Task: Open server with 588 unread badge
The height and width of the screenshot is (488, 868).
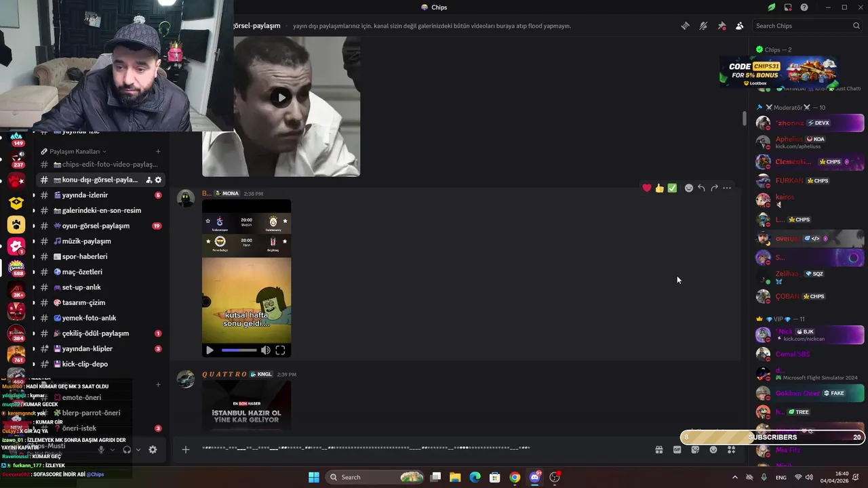Action: tap(16, 268)
